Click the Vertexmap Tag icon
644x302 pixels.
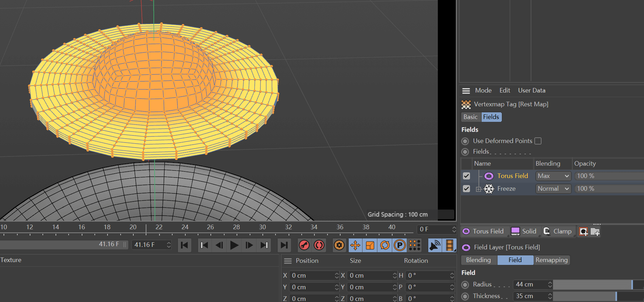466,105
